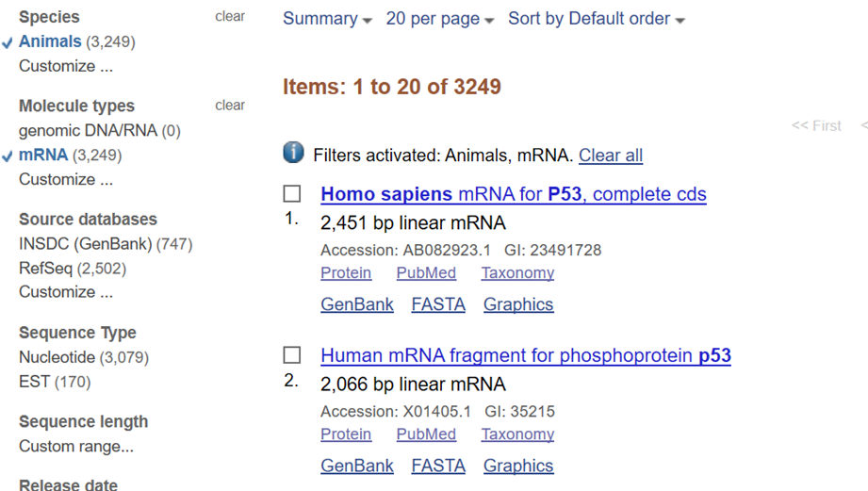Open FASTA view for first result
Screen dimensions: 868x491
pyautogui.click(x=438, y=304)
